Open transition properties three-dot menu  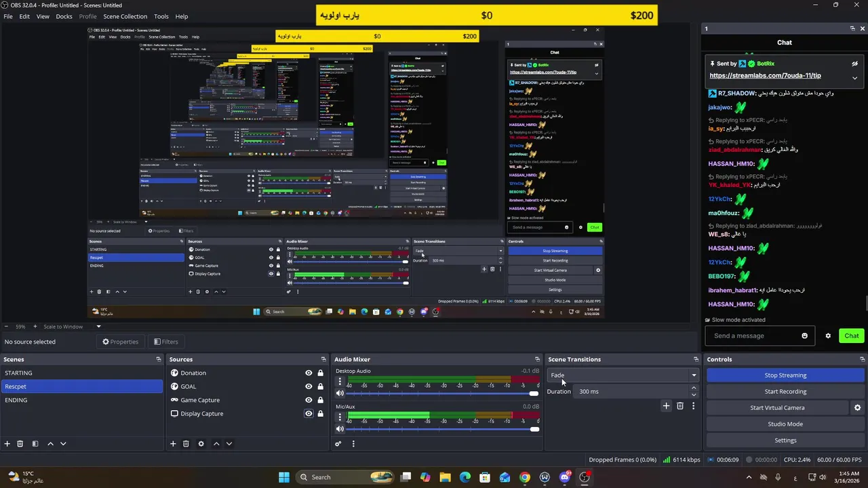pos(693,406)
